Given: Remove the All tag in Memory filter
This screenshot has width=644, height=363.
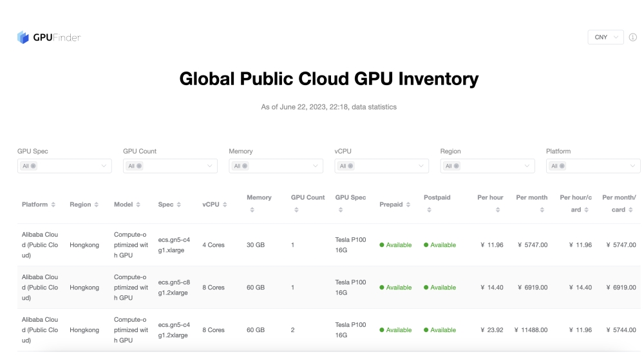Looking at the screenshot, I should coord(245,166).
